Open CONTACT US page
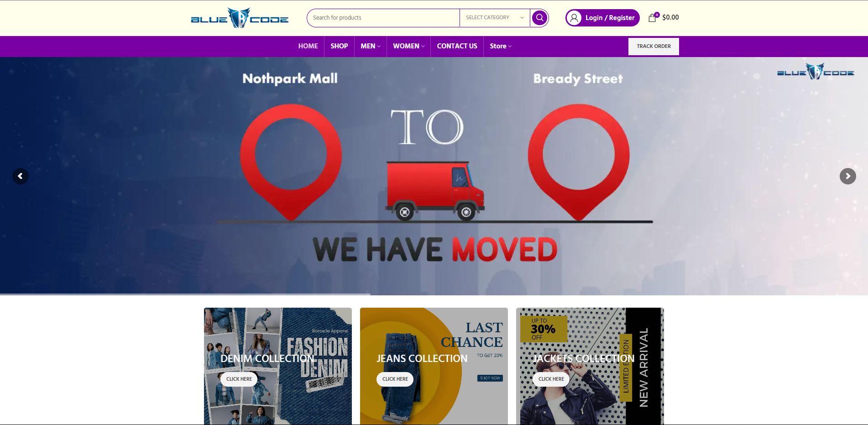The height and width of the screenshot is (425, 868). pos(457,46)
